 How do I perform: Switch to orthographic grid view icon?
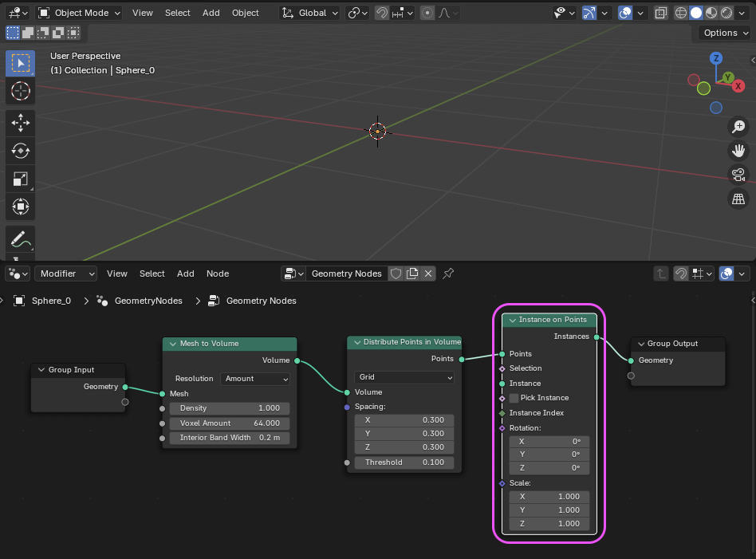(x=738, y=199)
